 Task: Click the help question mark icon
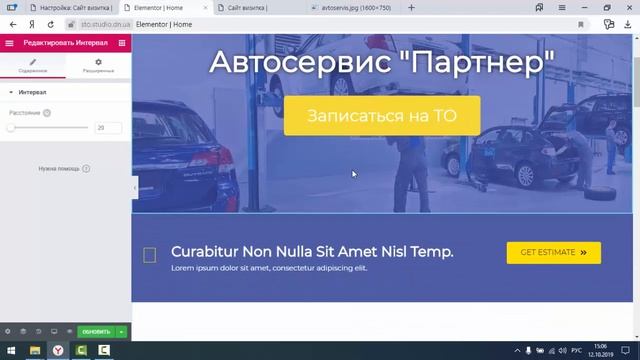86,169
